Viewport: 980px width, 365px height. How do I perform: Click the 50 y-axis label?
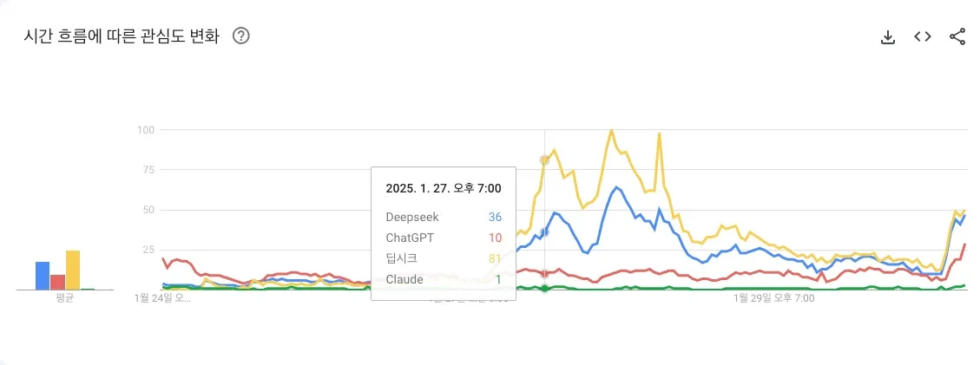coord(147,210)
